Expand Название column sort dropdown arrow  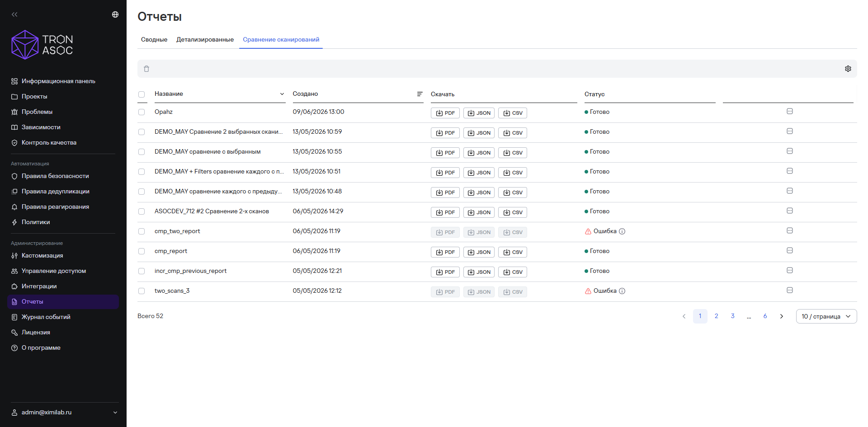point(282,94)
